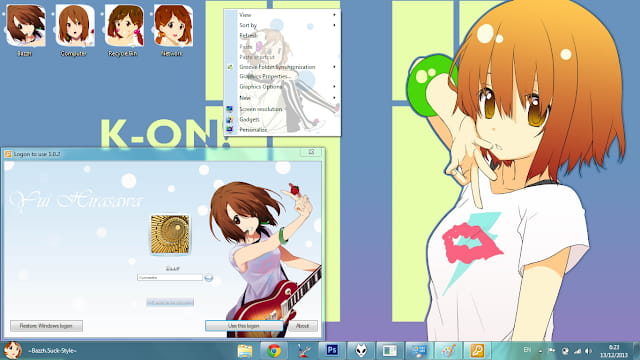The height and width of the screenshot is (360, 640).
Task: Open the Computer desktop icon
Action: click(74, 29)
